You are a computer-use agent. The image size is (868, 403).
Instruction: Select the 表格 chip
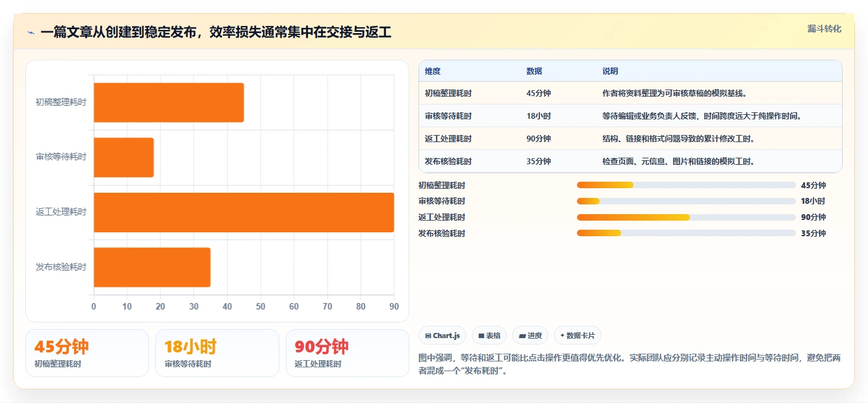[489, 336]
